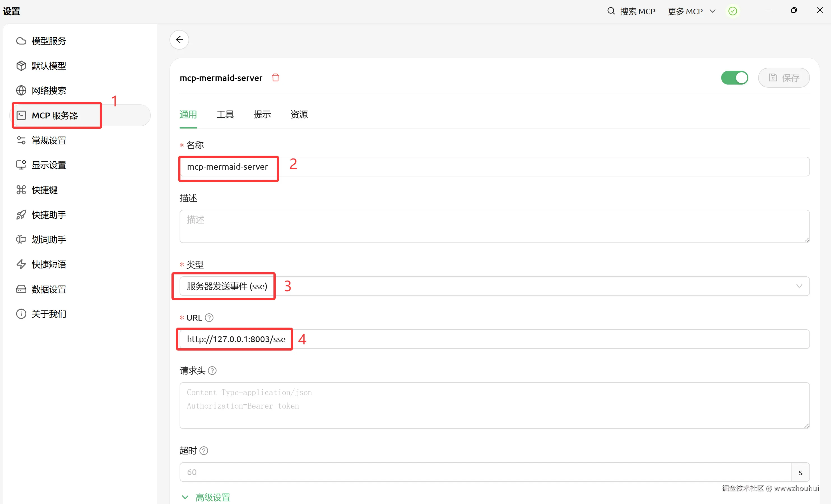Click the lightning icon beside 快捷短语

pyautogui.click(x=21, y=264)
